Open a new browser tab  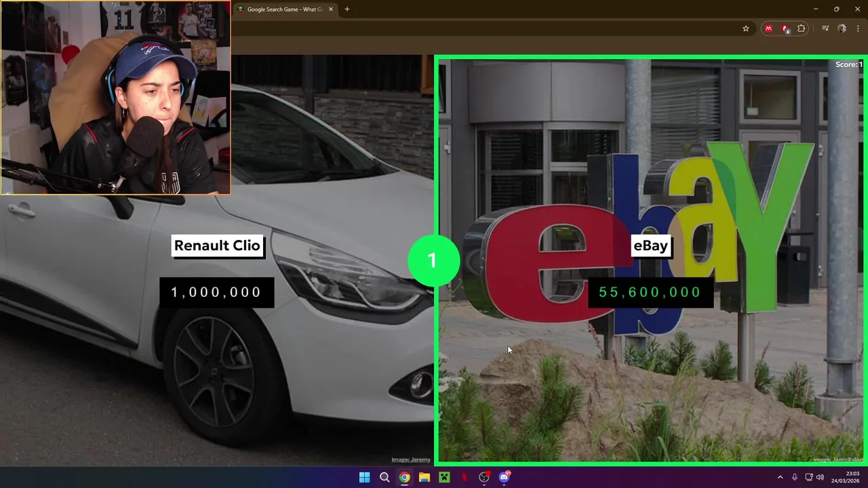347,9
